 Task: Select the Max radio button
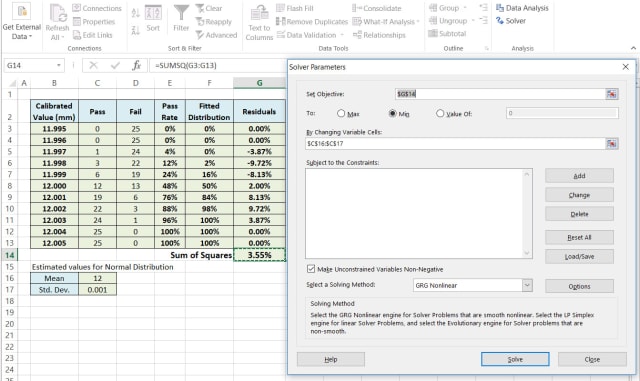click(341, 114)
